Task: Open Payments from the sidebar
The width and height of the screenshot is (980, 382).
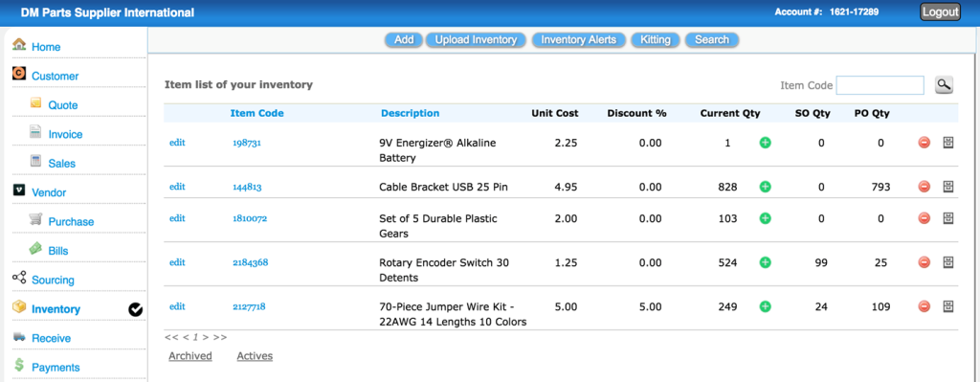Action: tap(56, 368)
